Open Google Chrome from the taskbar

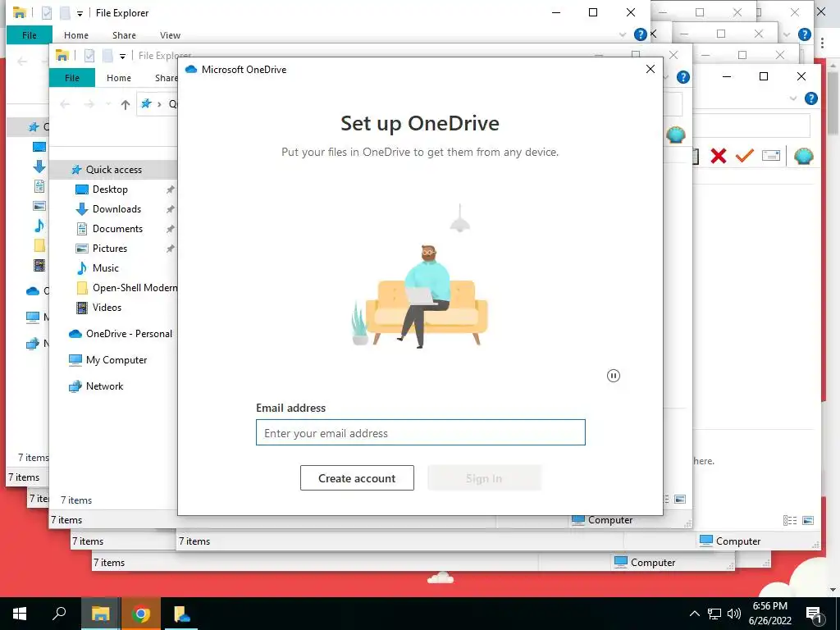click(140, 614)
